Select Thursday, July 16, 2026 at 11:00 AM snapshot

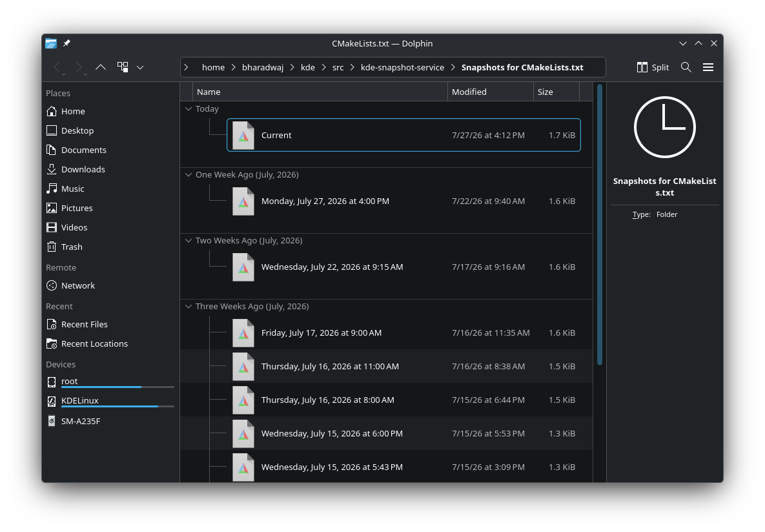403,366
